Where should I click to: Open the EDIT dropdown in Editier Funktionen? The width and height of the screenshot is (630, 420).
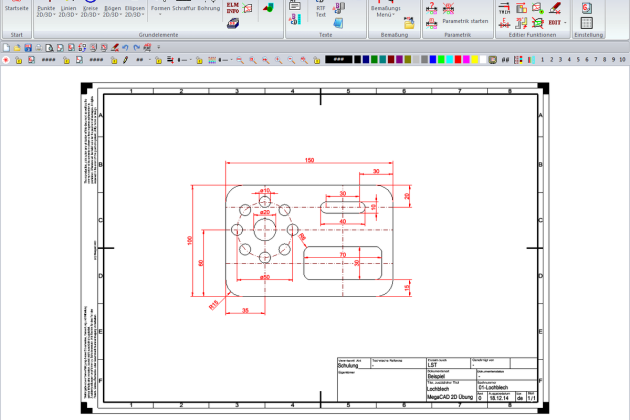point(557,21)
